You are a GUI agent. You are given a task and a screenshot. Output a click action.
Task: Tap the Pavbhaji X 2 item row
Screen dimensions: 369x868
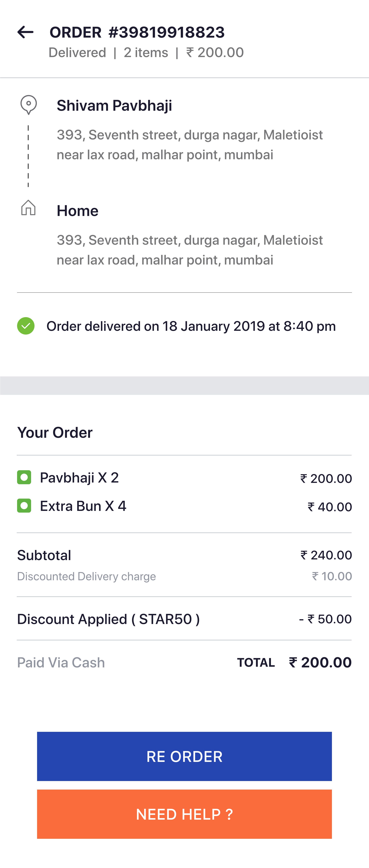(x=184, y=478)
